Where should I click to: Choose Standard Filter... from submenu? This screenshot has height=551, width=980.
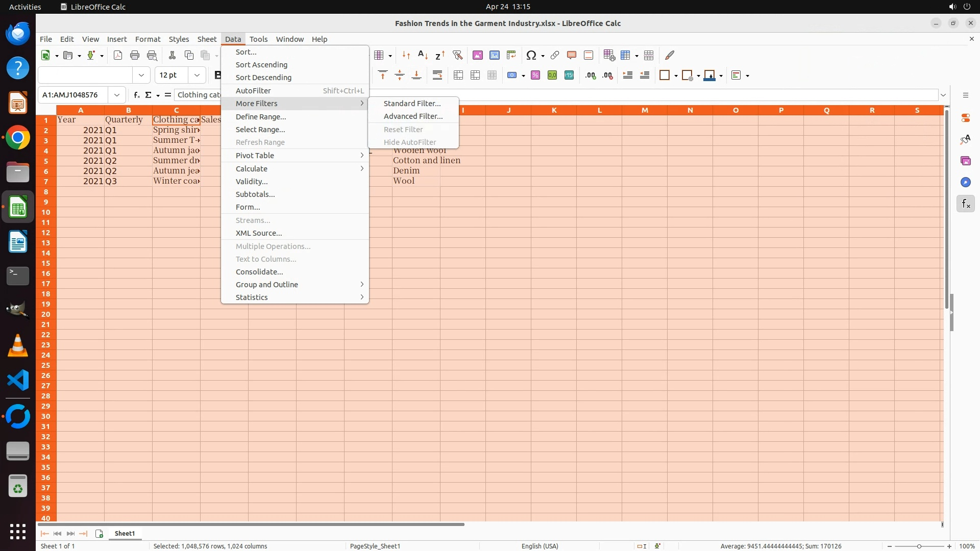[412, 104]
